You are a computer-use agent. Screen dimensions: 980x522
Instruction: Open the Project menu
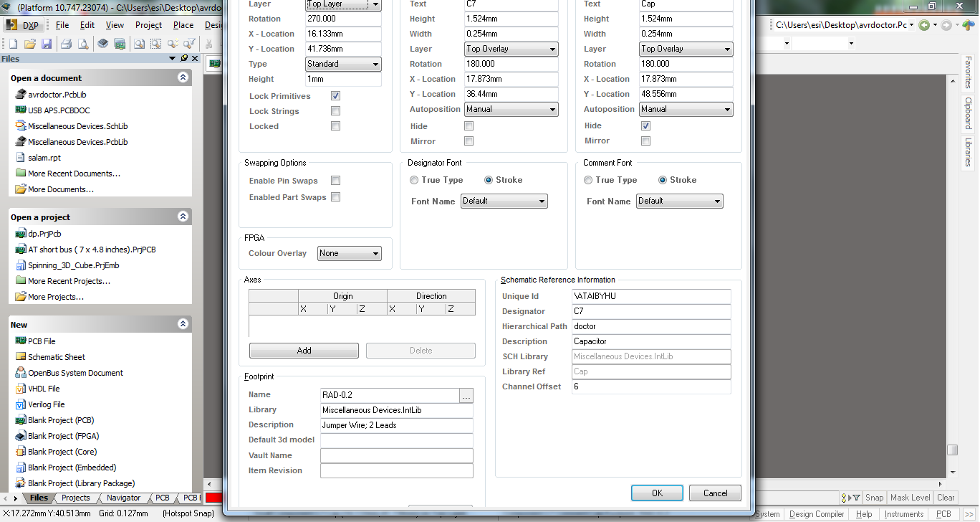coord(149,25)
